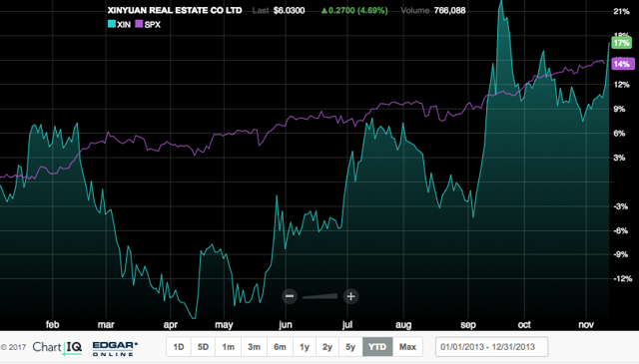
Task: Click the zoom in plus icon
Action: (350, 296)
